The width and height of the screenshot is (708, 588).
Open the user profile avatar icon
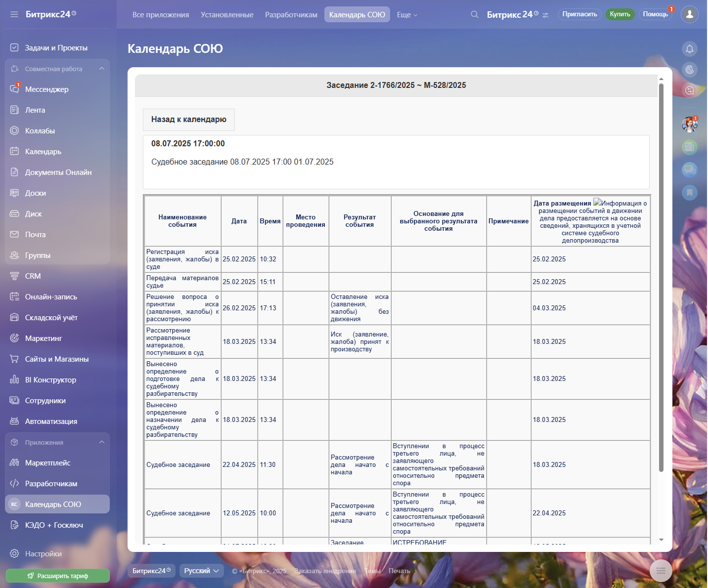point(689,14)
